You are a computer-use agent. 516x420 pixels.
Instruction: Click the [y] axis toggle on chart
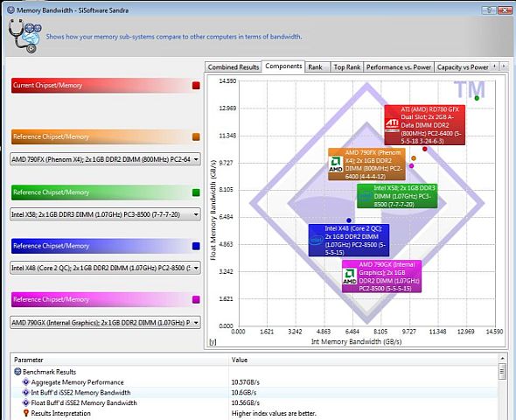pyautogui.click(x=213, y=342)
